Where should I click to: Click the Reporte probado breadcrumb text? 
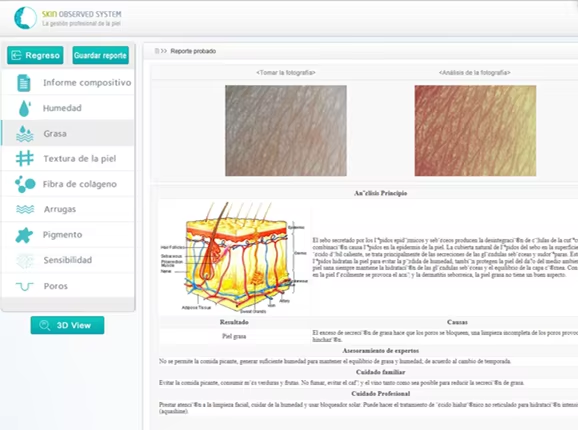click(x=193, y=51)
